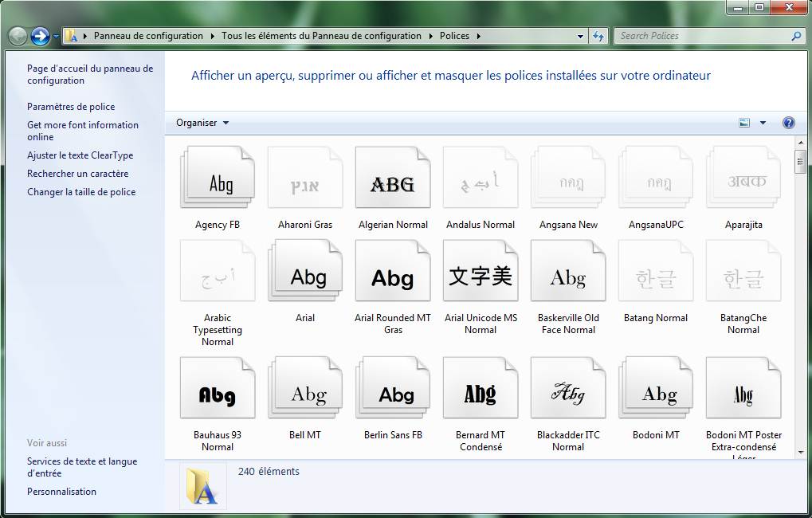Select the Arial Rounded MT Gras icon
The image size is (812, 518).
coord(393,270)
